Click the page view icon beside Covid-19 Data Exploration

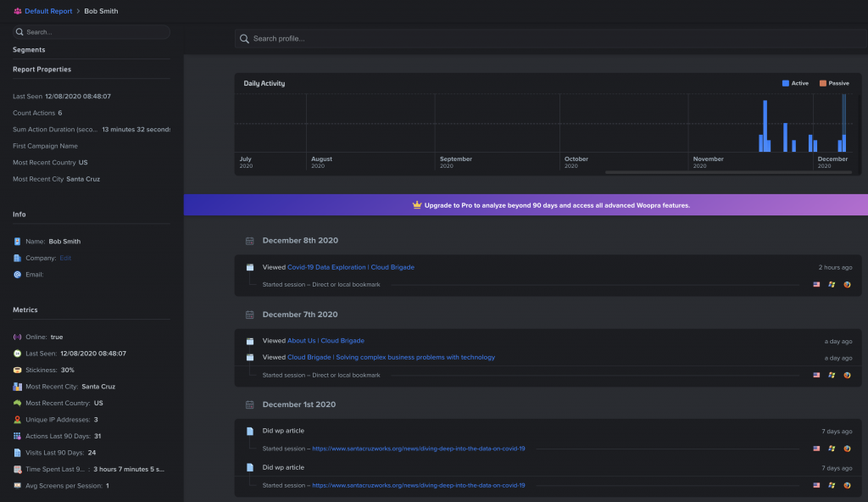point(250,267)
